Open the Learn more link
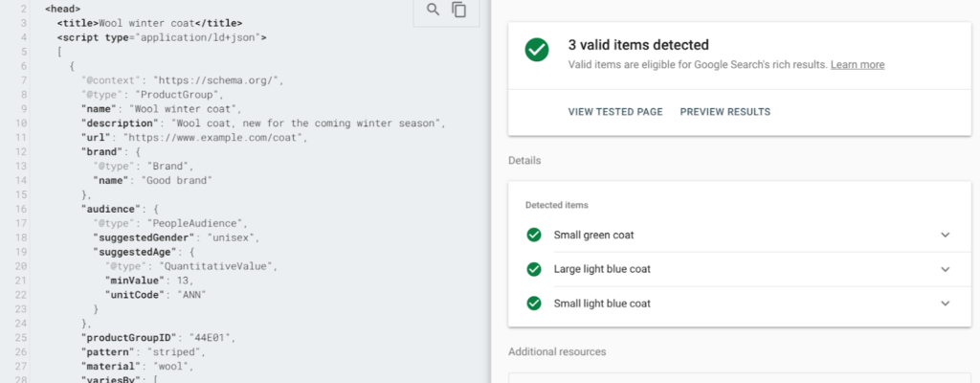This screenshot has width=980, height=383. click(x=857, y=64)
